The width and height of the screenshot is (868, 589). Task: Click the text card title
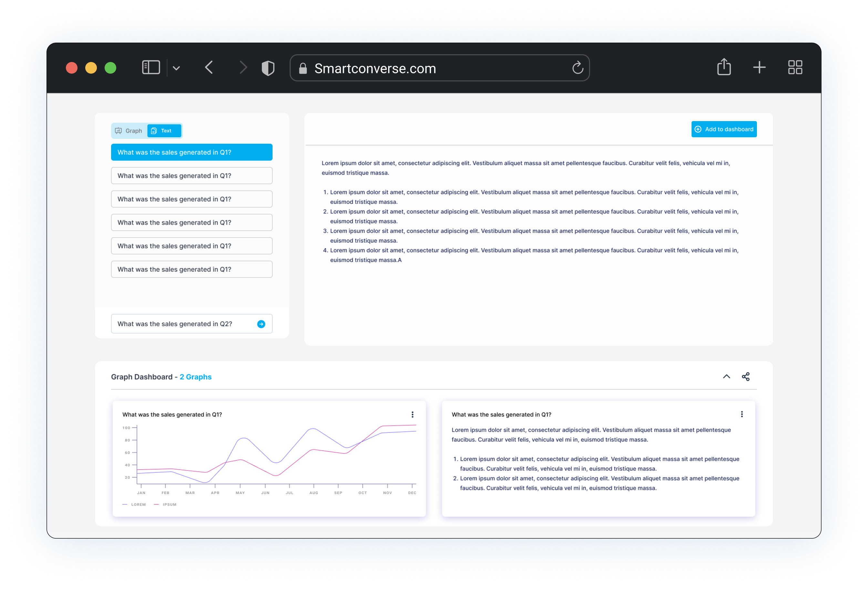(501, 414)
